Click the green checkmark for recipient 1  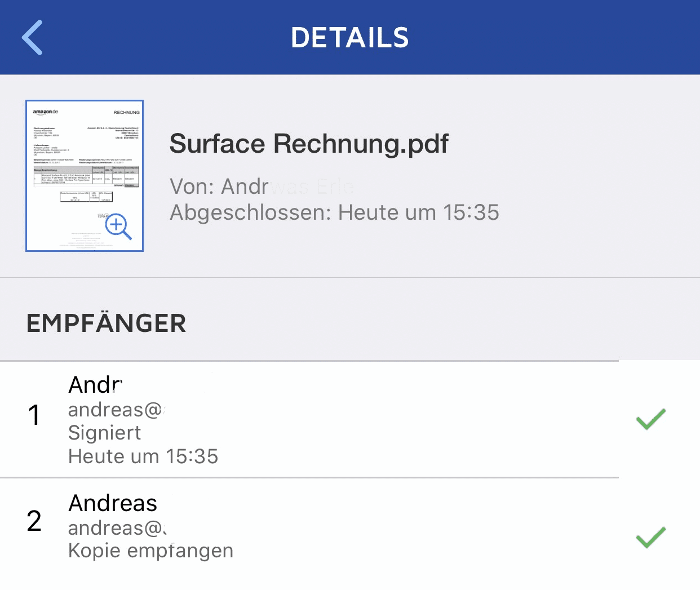point(650,419)
